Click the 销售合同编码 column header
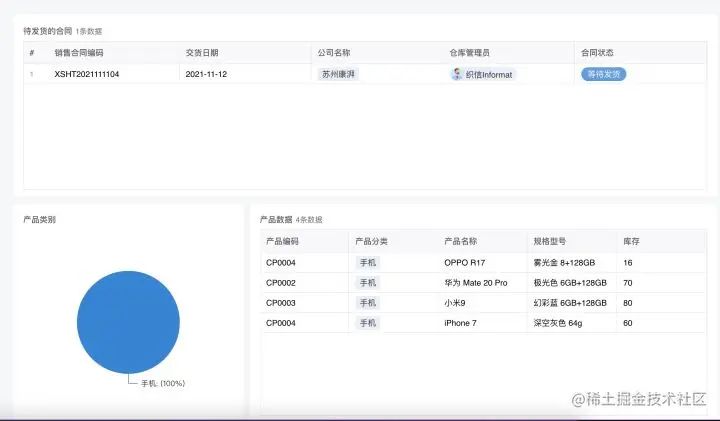720x421 pixels. [79, 52]
